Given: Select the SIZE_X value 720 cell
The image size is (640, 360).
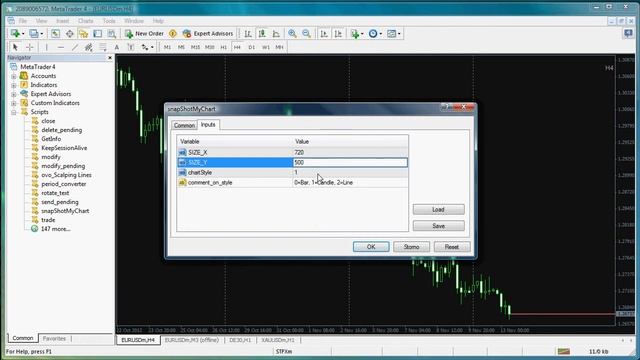Looking at the screenshot, I should (350, 152).
